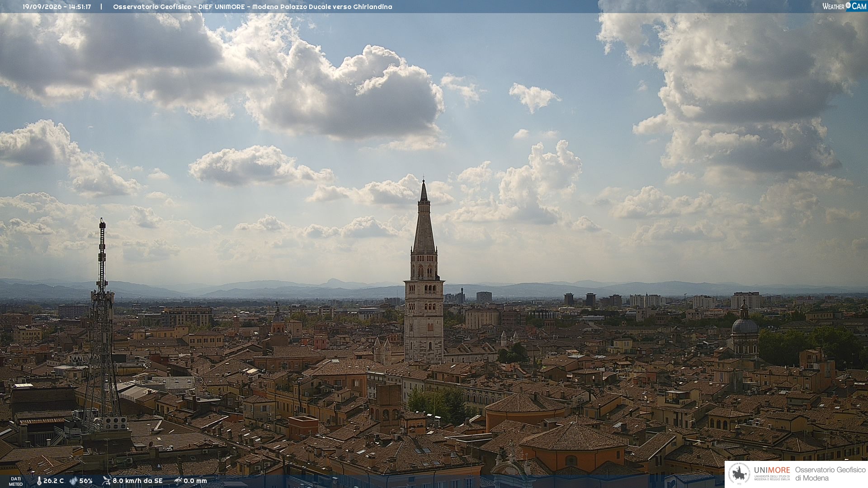Click the humidity water drops icon
This screenshot has width=868, height=488.
73,481
